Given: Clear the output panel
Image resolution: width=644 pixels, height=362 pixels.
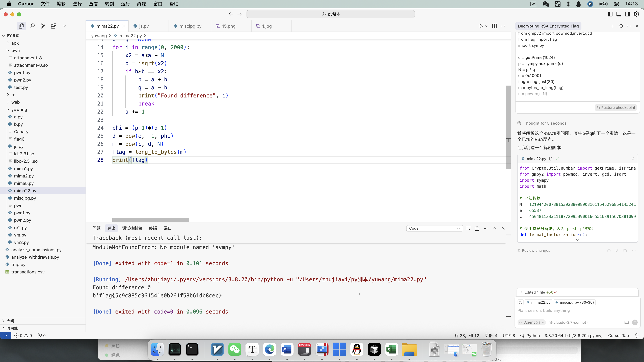Looking at the screenshot, I should [x=468, y=228].
